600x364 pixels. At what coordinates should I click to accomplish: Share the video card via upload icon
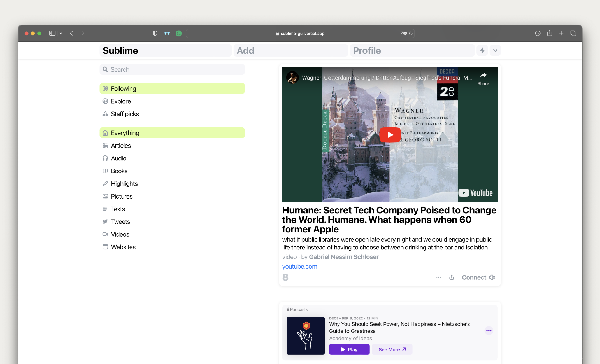452,277
